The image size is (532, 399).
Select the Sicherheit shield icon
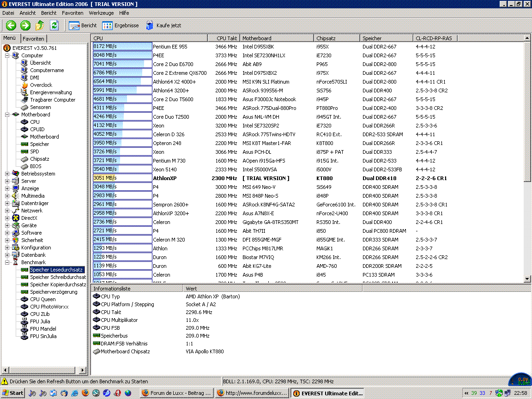[16, 240]
